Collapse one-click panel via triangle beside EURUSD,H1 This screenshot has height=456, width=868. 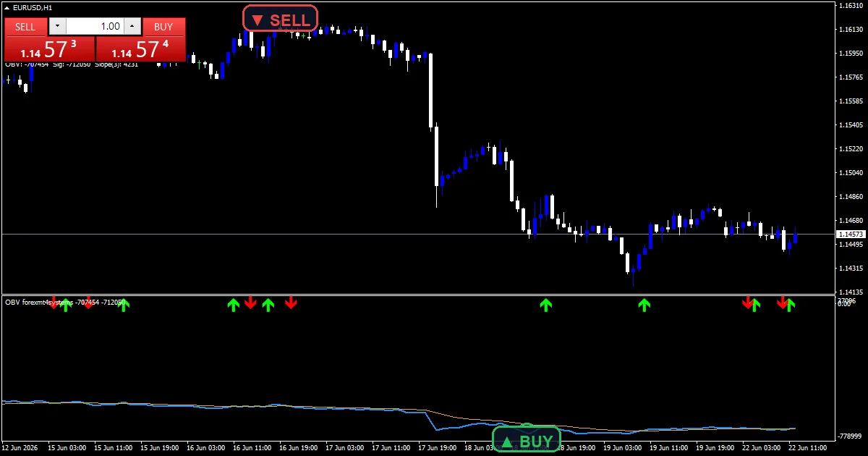point(7,7)
